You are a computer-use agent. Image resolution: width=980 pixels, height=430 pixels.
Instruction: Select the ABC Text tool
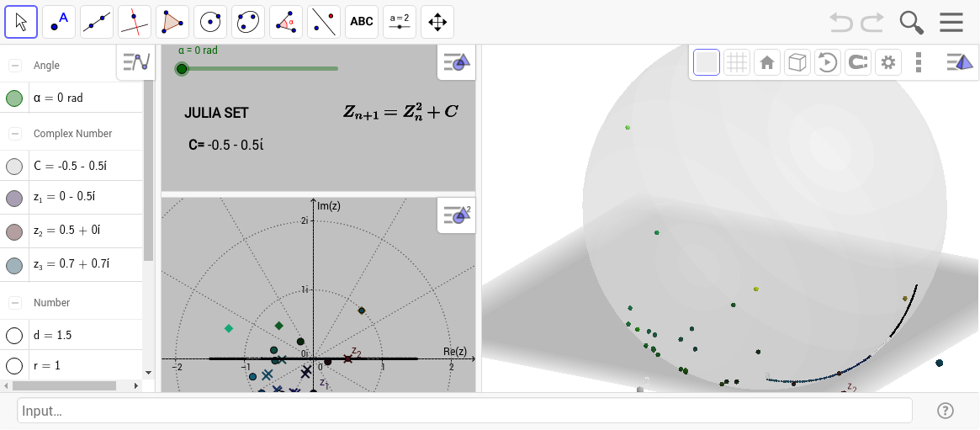click(x=361, y=22)
